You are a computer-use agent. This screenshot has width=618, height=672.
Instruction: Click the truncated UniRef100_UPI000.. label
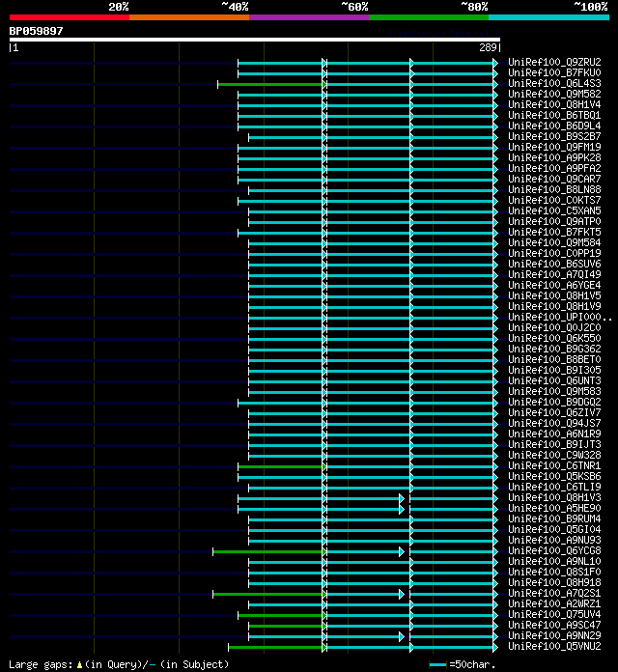click(x=560, y=317)
